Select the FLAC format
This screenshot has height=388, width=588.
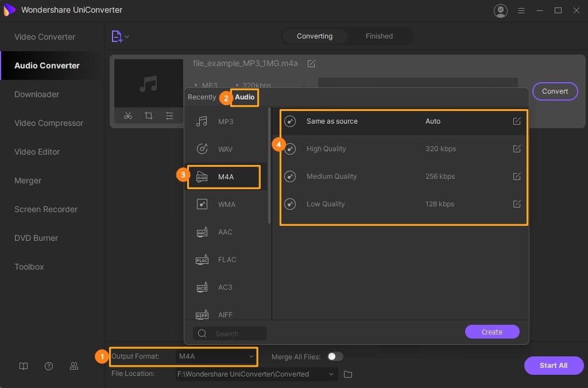226,260
